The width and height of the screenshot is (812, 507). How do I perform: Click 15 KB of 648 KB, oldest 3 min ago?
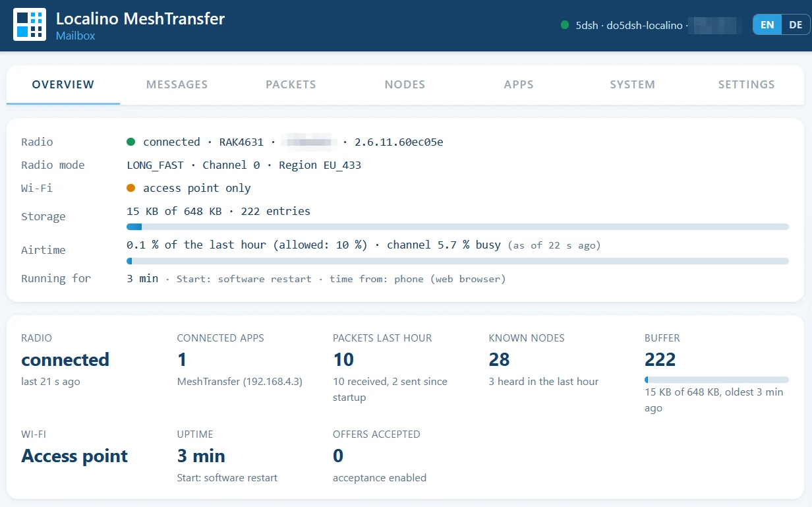pos(714,400)
